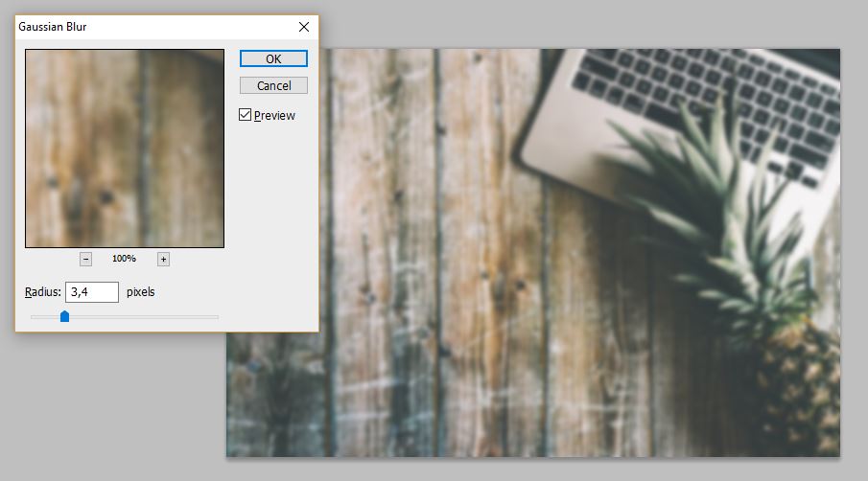Screen dimensions: 868x481
Task: Click the Radius label text
Action: (43, 292)
